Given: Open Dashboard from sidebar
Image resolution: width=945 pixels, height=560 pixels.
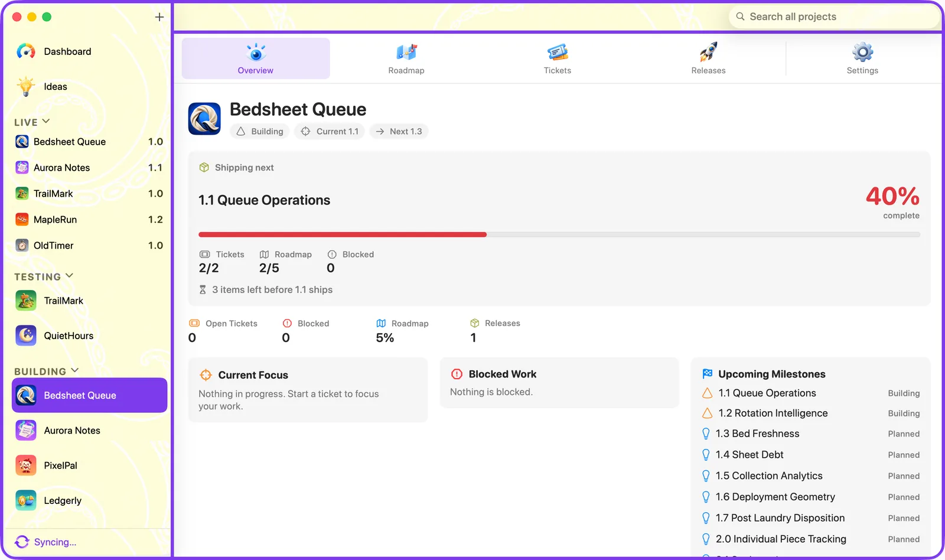Looking at the screenshot, I should tap(54, 51).
